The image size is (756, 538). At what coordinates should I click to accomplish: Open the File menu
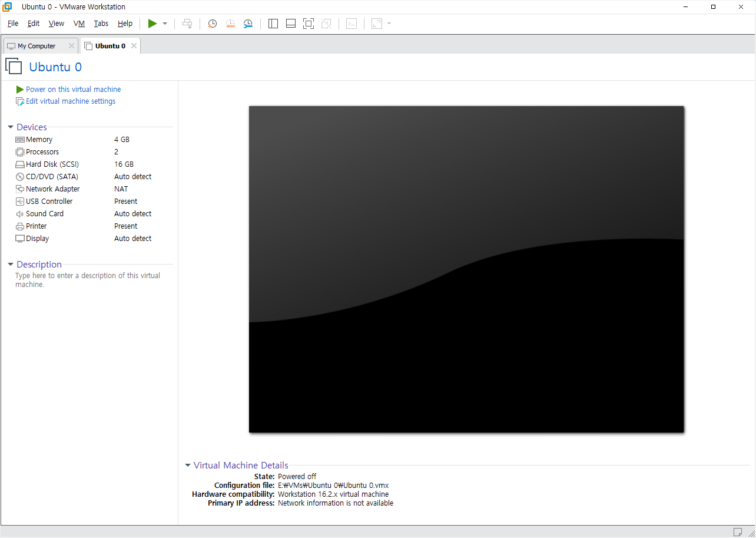[13, 24]
